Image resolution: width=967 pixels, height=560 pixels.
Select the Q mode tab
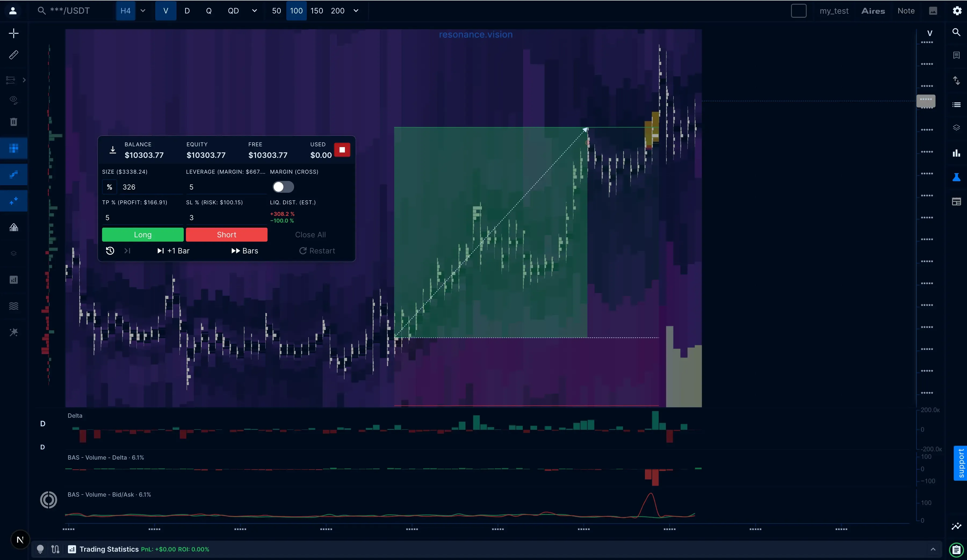click(209, 11)
